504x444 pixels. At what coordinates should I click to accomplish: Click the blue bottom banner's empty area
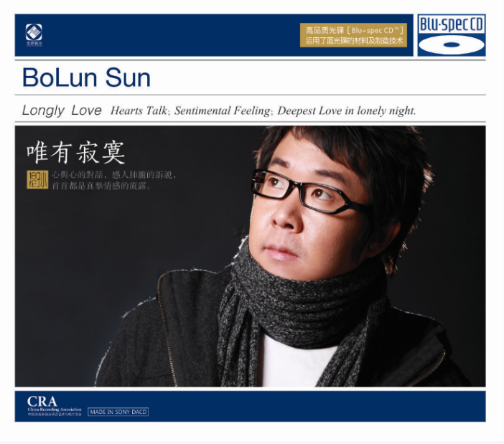point(315,406)
